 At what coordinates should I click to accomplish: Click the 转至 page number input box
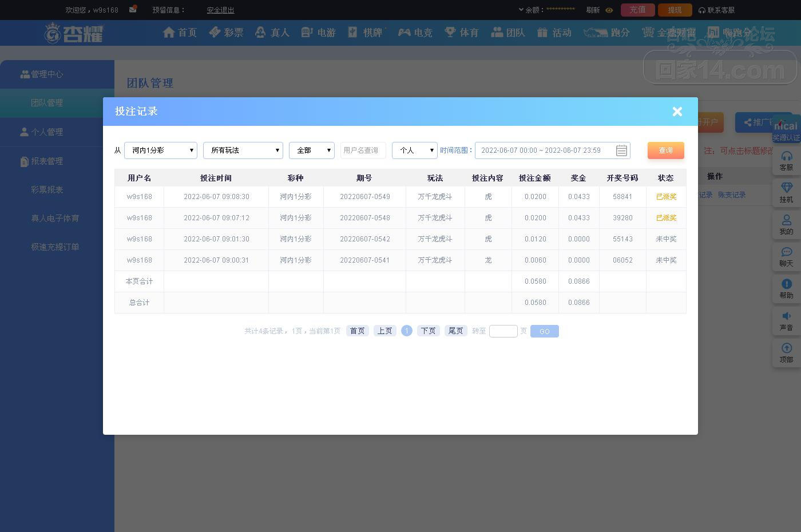point(503,331)
